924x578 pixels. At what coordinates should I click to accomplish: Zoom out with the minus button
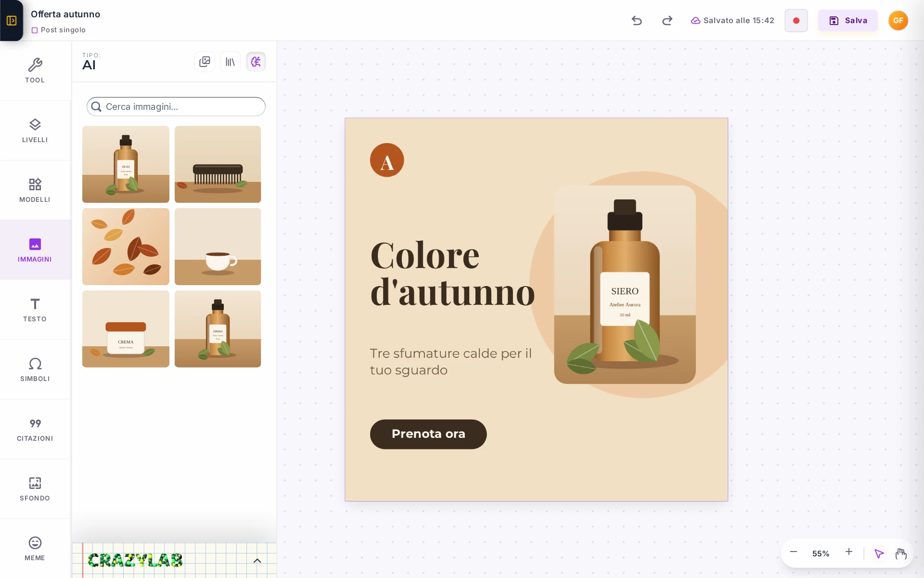click(x=794, y=552)
